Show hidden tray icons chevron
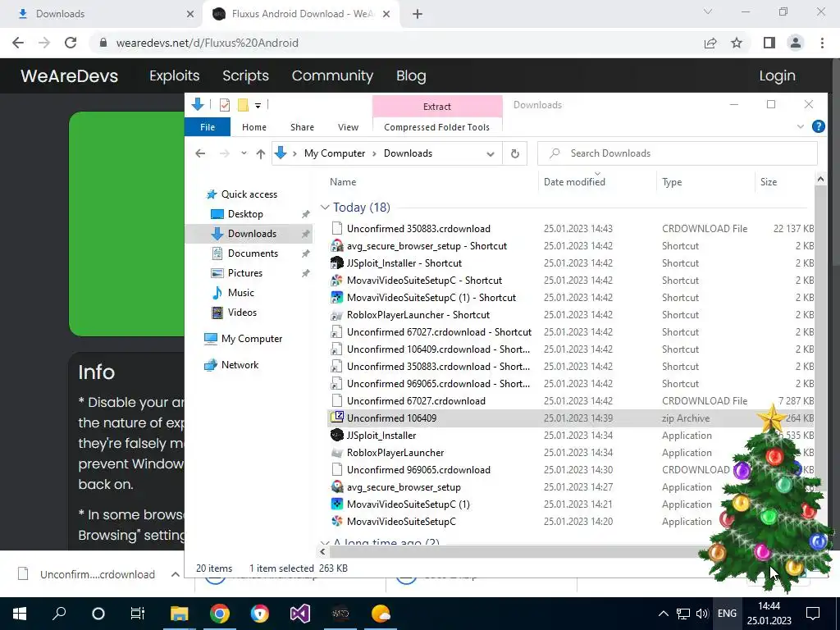Viewport: 840px width, 630px height. tap(663, 614)
